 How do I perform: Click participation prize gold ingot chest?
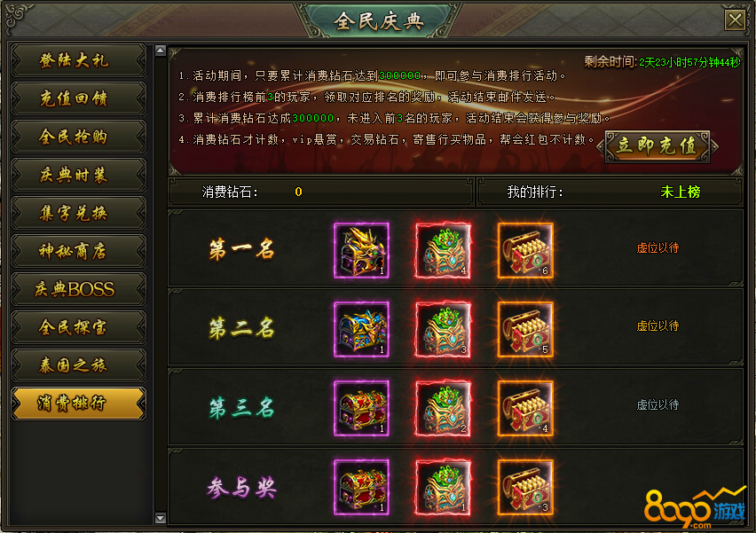(x=525, y=487)
